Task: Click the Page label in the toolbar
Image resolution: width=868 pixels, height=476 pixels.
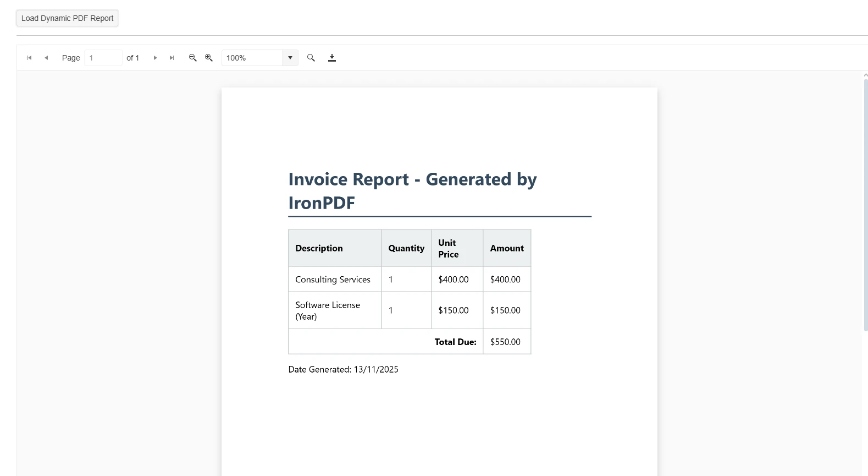Action: (x=71, y=58)
